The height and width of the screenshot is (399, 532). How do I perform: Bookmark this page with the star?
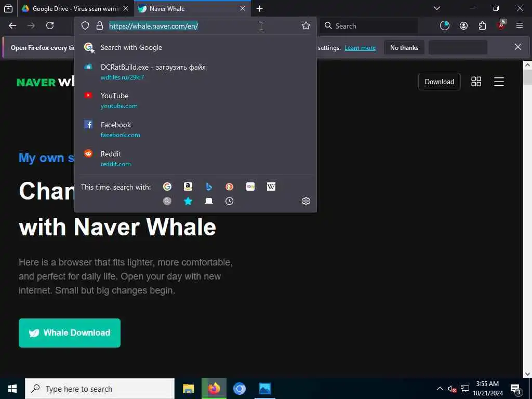pyautogui.click(x=305, y=26)
